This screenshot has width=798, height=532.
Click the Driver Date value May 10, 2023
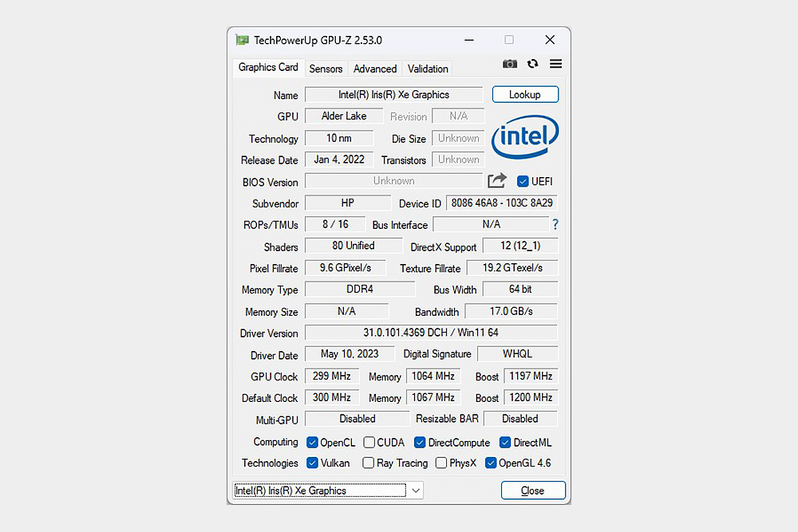pos(350,354)
